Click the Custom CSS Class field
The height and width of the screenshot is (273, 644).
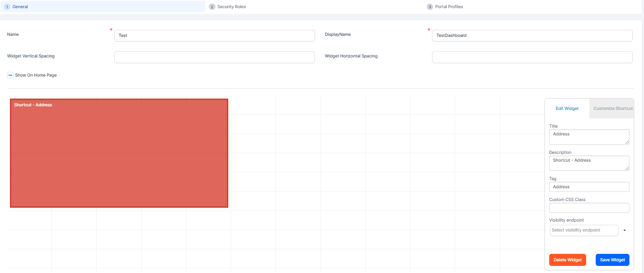589,208
